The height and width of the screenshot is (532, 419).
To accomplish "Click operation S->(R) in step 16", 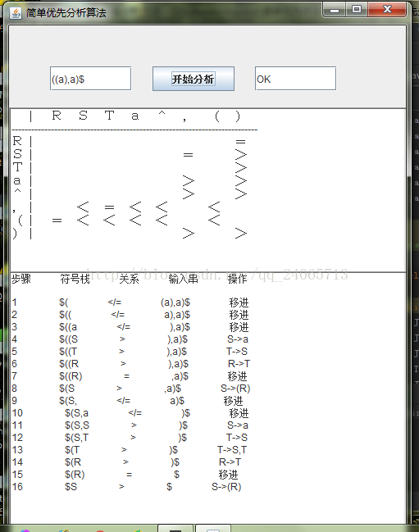I will [226, 487].
